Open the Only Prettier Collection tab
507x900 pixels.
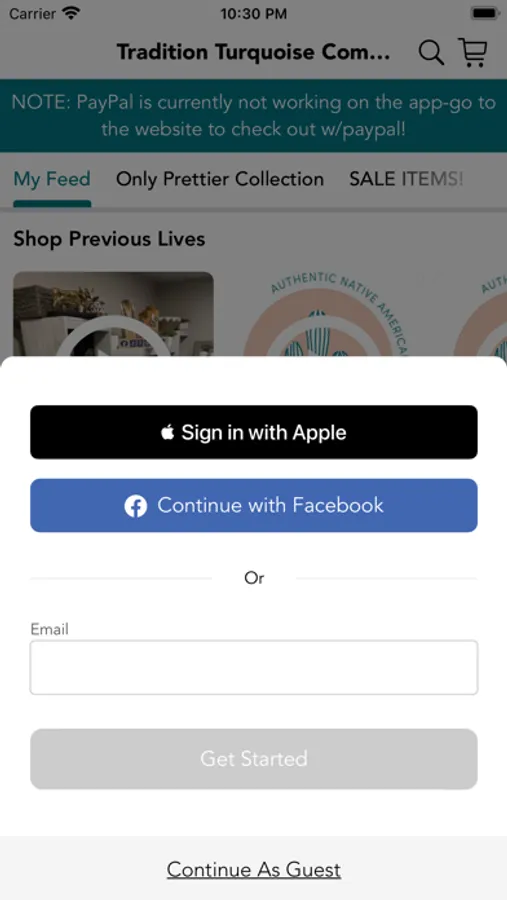coord(220,179)
